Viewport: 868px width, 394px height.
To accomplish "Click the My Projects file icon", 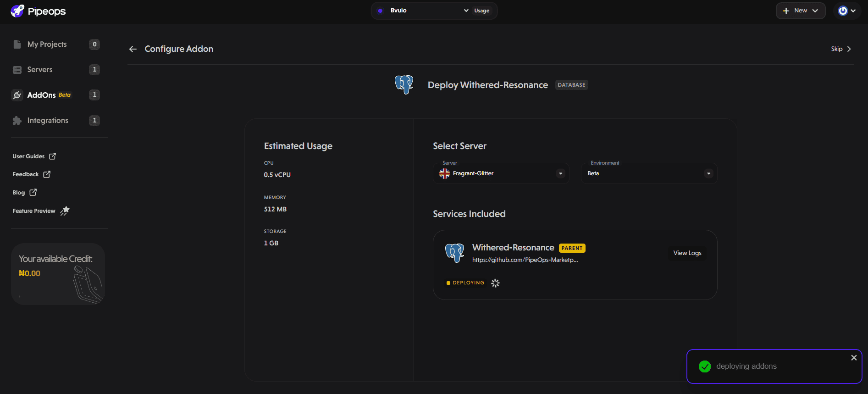I will pos(17,44).
